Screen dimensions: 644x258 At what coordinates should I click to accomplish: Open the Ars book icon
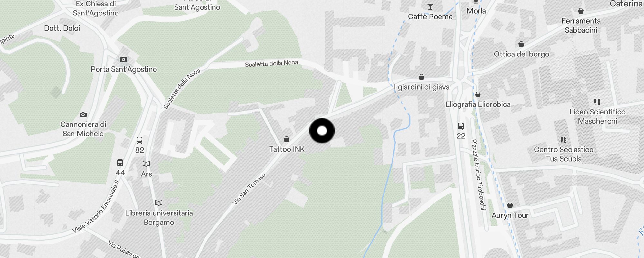(x=146, y=164)
